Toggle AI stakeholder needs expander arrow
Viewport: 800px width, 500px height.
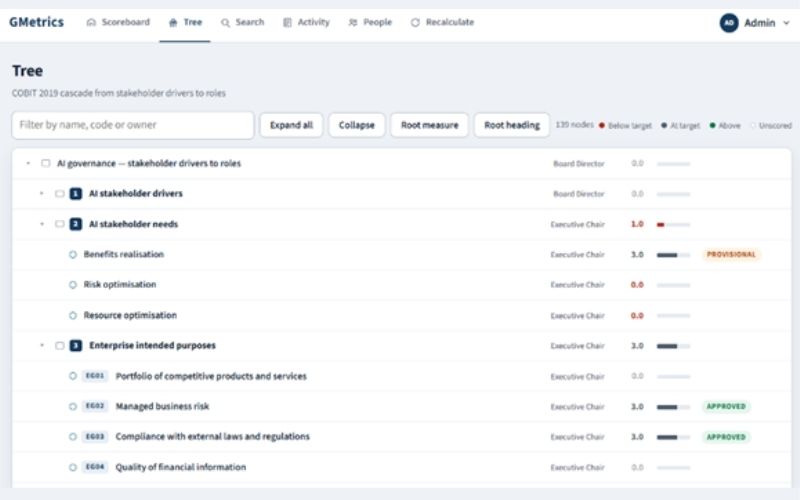[42, 224]
